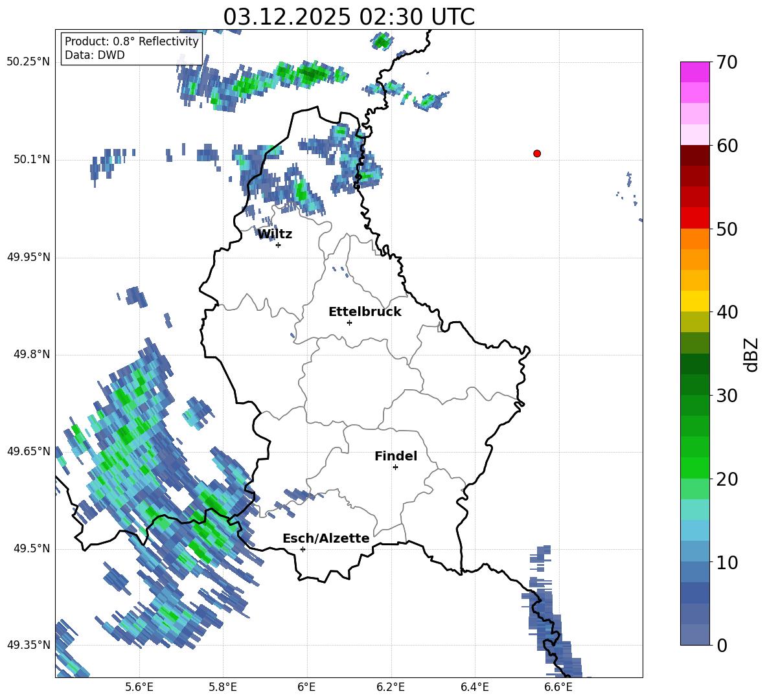Click the title '03.12.2025 02:30 UTC'
The width and height of the screenshot is (767, 700).
349,17
